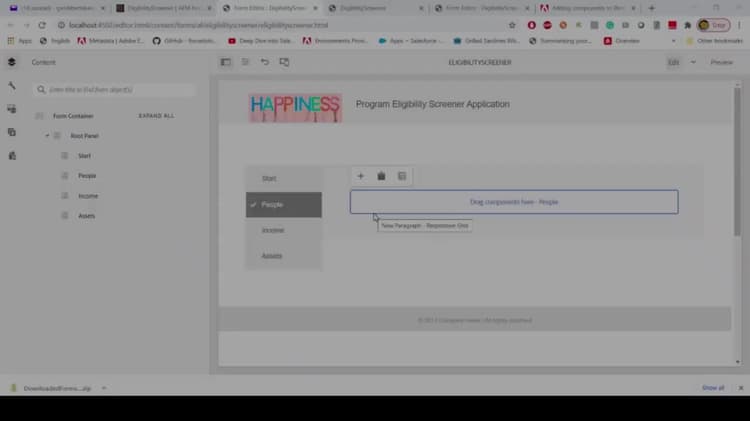
Task: Click the green circular extension icon
Action: [610, 25]
